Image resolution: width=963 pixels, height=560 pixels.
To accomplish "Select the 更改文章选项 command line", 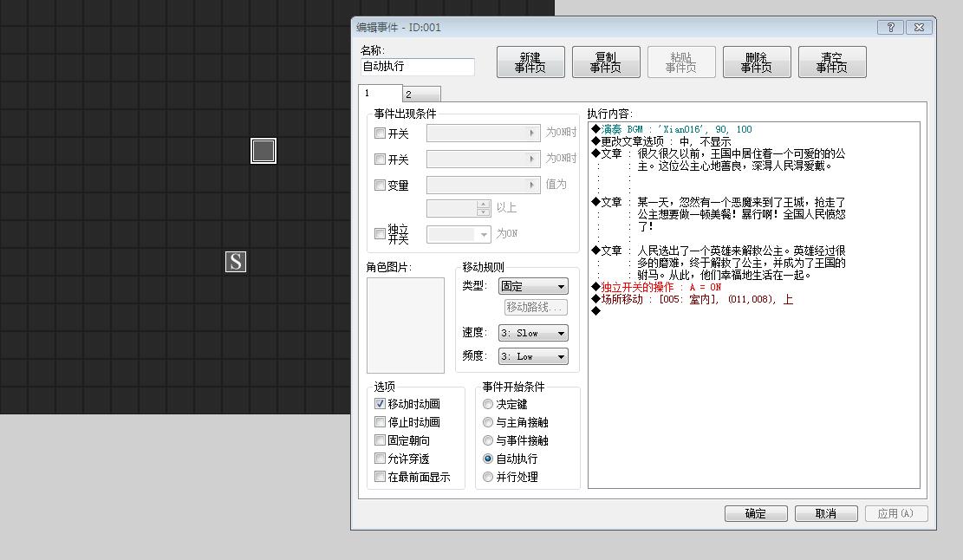I will pyautogui.click(x=660, y=141).
